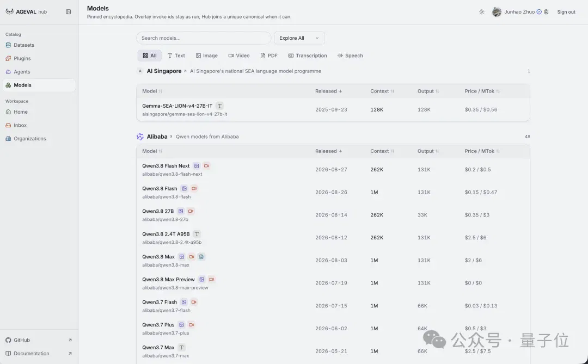Filter models by Speech
The height and width of the screenshot is (364, 588).
pyautogui.click(x=350, y=55)
